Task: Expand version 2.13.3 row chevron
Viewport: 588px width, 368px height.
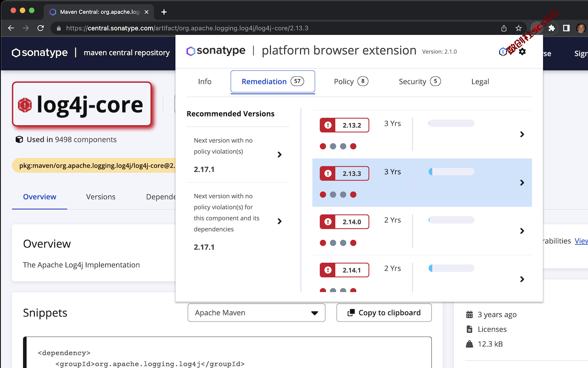Action: [522, 183]
